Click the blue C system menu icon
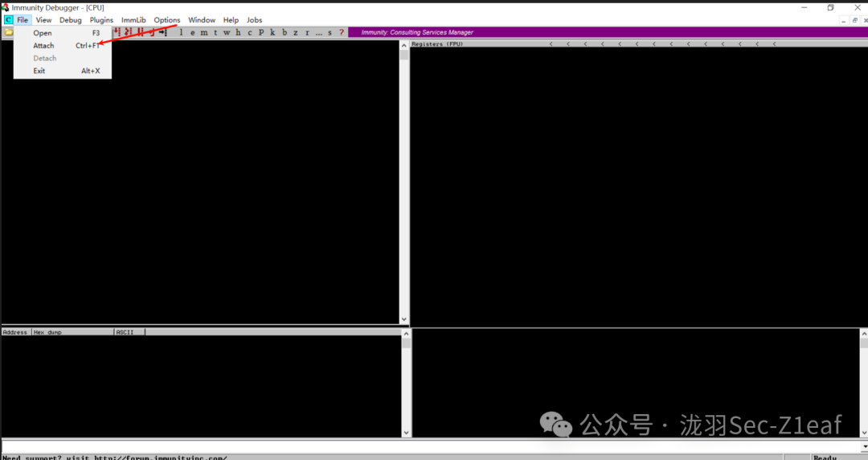Viewport: 868px width, 460px height. tap(8, 20)
